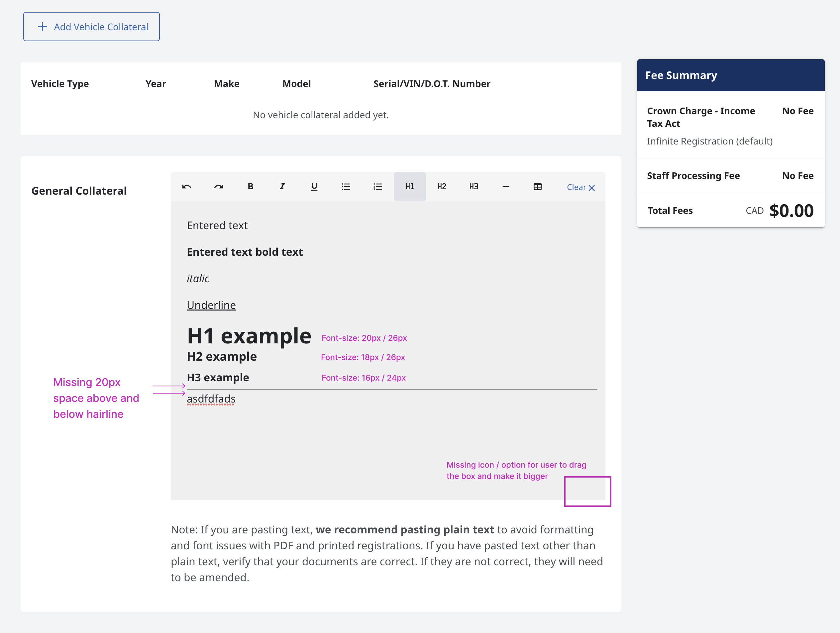Click the 'Underline' text in the editor
Viewport: 840px width, 633px height.
211,305
